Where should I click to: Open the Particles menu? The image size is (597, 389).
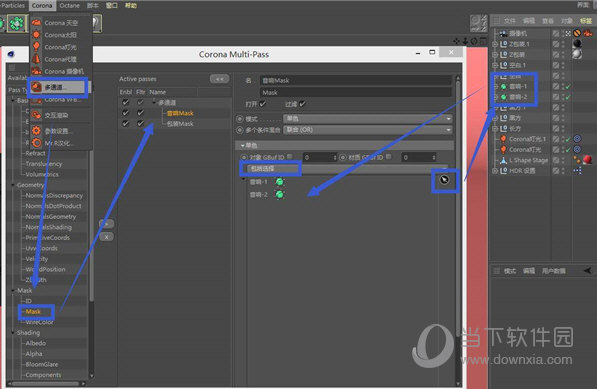click(13, 5)
